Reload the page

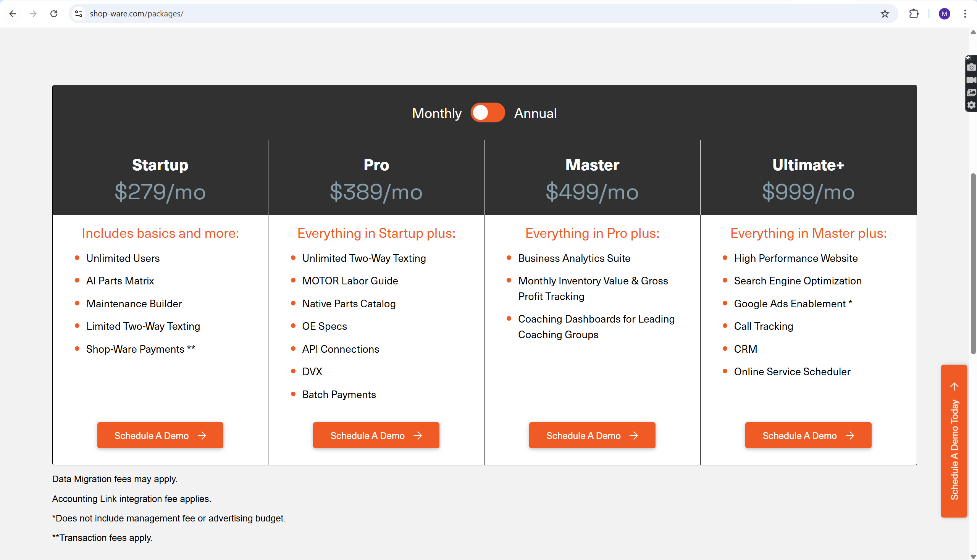54,14
